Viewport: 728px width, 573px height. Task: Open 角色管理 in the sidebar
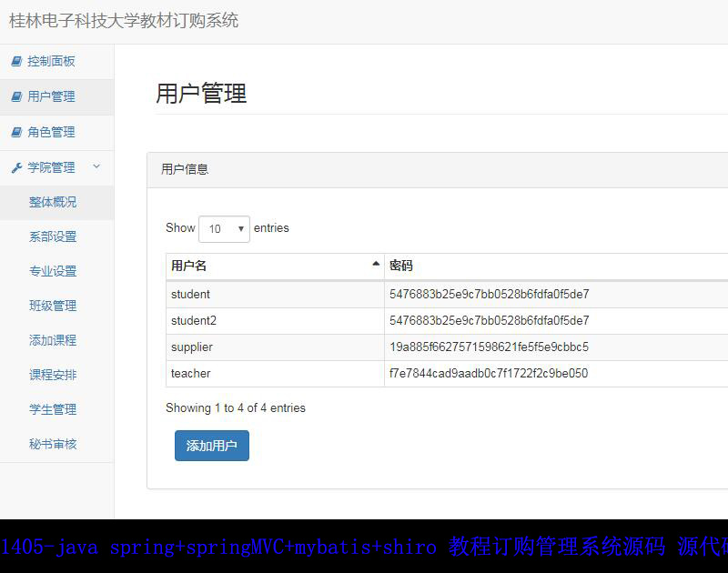coord(51,132)
